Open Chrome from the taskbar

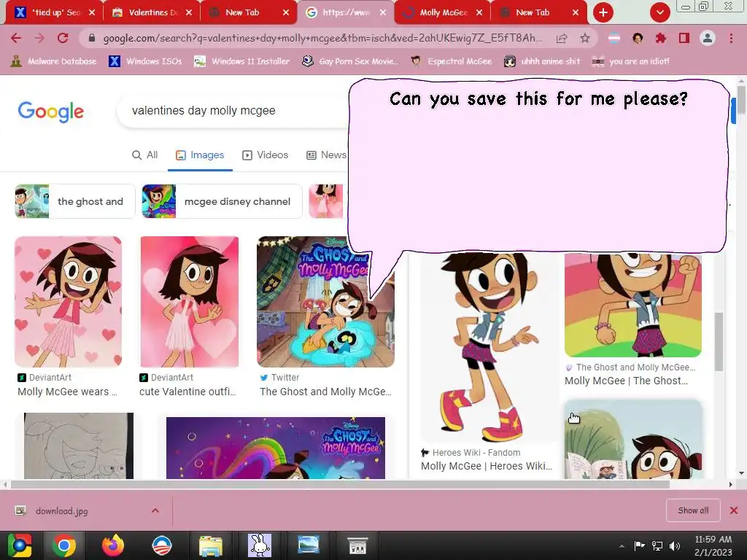pos(64,545)
